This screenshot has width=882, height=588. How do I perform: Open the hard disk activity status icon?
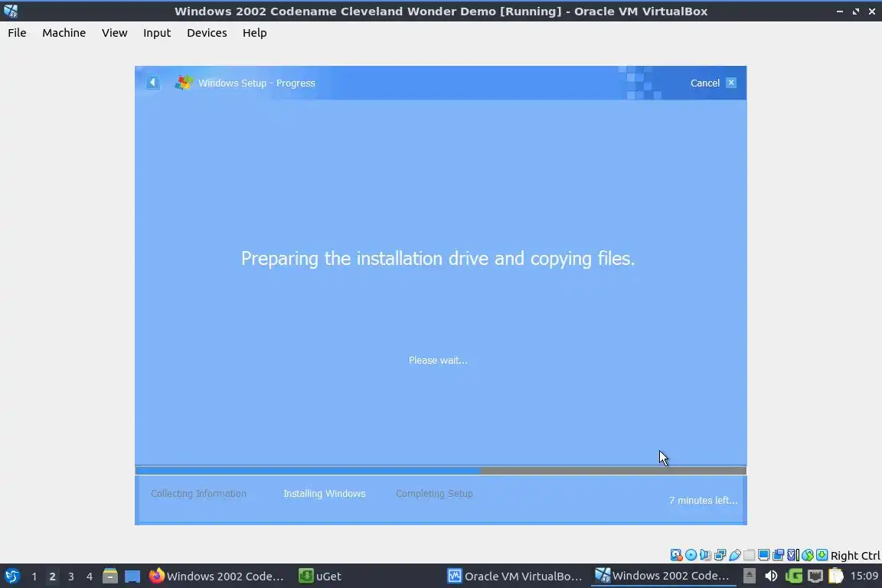(676, 555)
